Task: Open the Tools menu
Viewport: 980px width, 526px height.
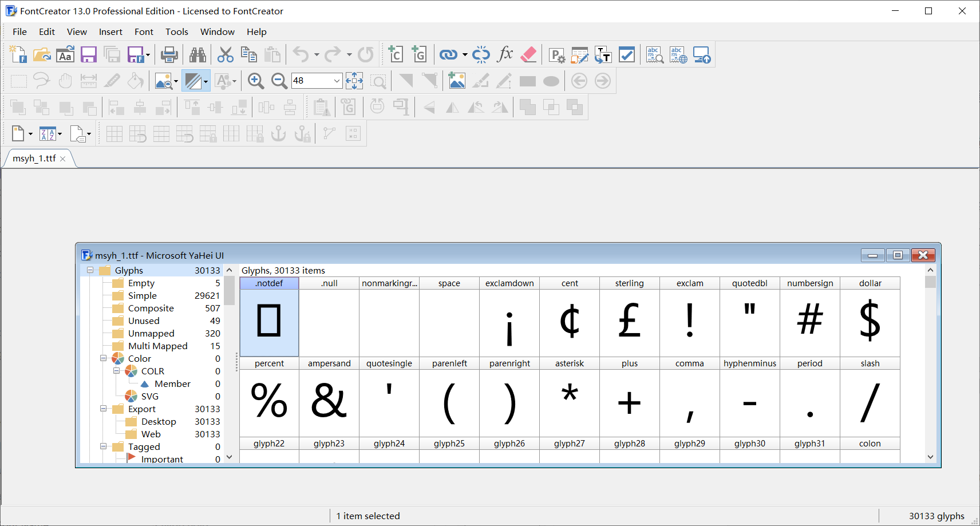Action: [x=177, y=32]
